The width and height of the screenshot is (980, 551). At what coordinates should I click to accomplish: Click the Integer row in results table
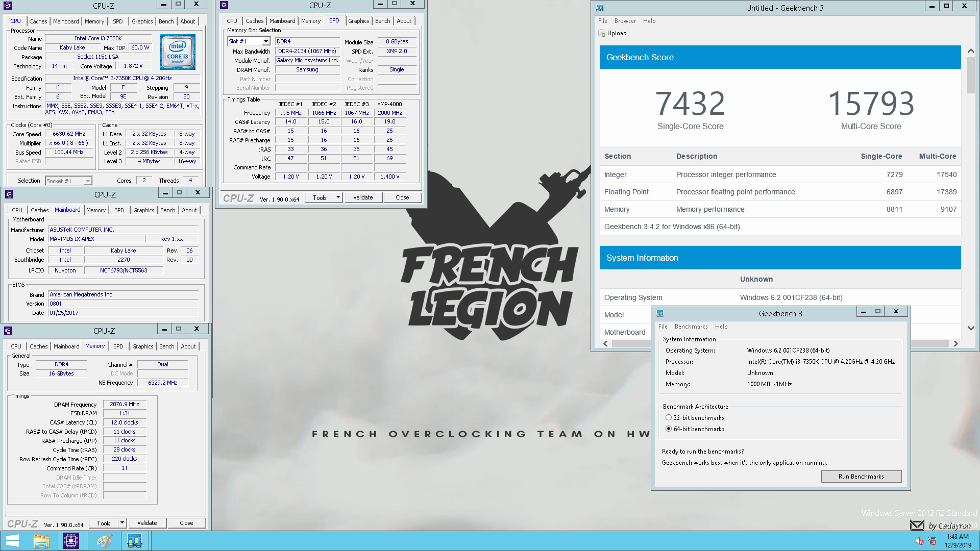coord(780,174)
